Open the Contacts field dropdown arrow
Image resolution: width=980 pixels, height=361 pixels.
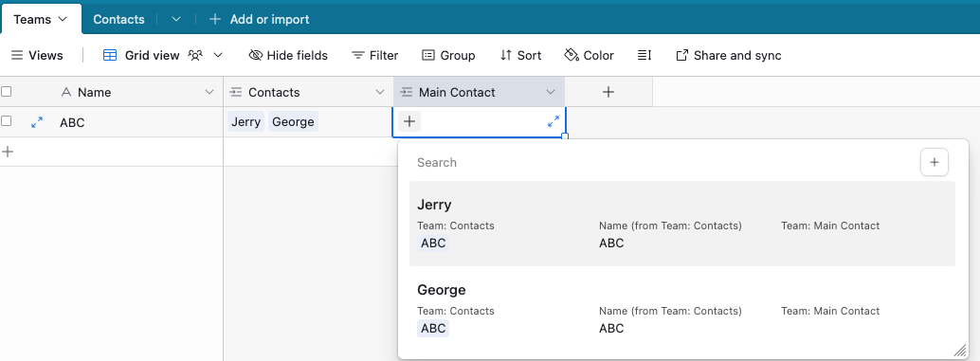pyautogui.click(x=379, y=92)
